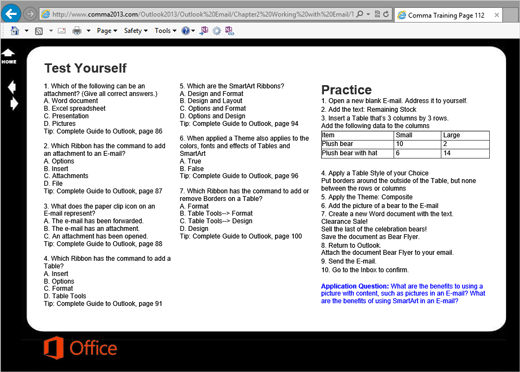The width and height of the screenshot is (520, 372).
Task: Click the Print icon in toolbar
Action: click(x=77, y=31)
